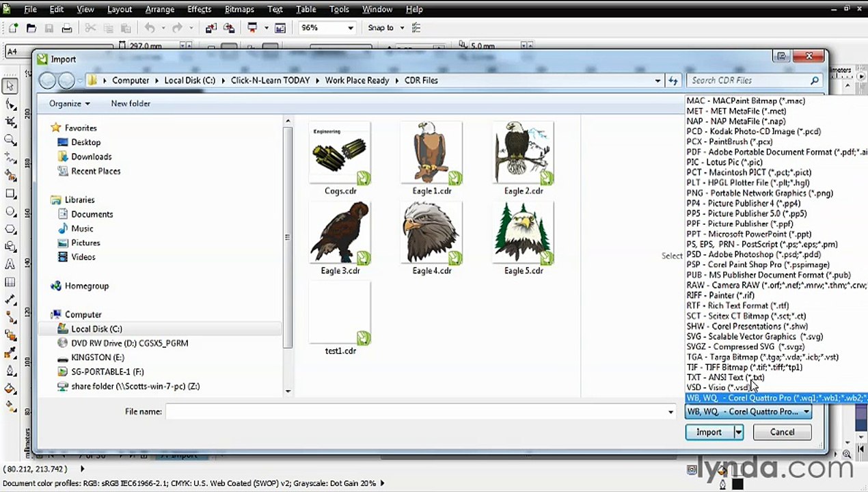Expand the Organize dropdown
Screen dimensions: 868x492
(x=69, y=104)
